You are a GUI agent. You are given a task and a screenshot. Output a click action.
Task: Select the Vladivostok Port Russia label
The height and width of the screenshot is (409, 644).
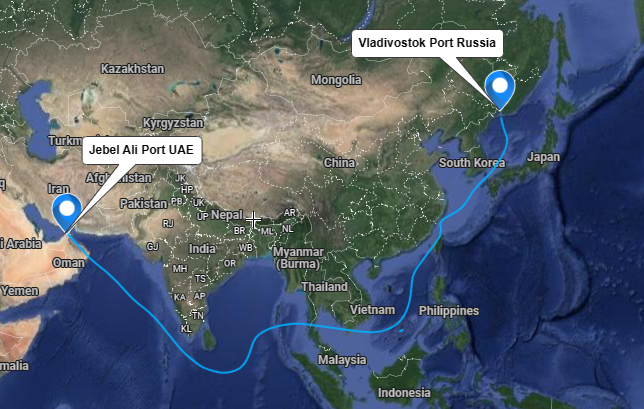coord(427,43)
